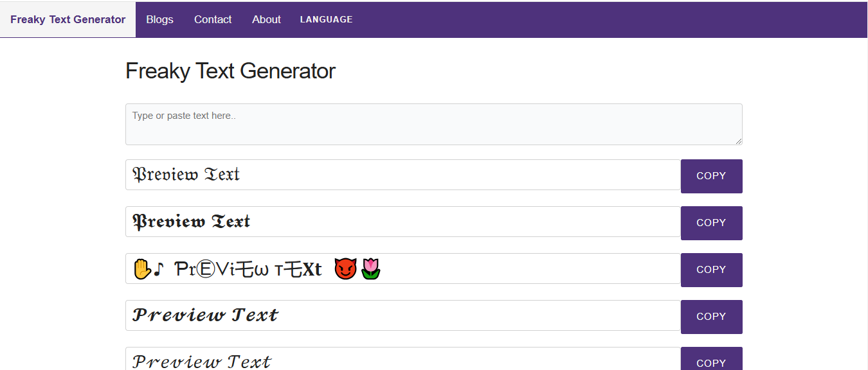Select the thin cursive Preview Text field

coord(402,360)
